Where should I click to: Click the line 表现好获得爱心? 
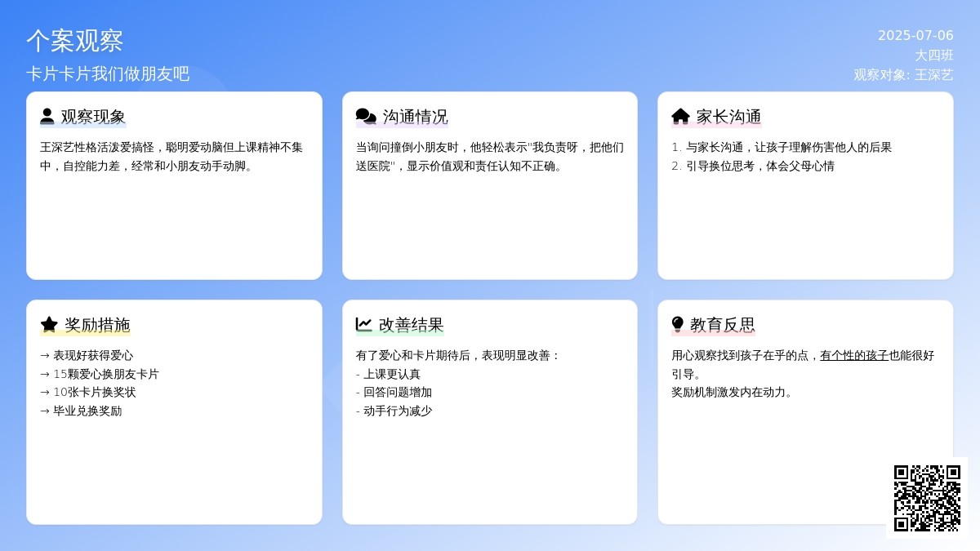(87, 355)
